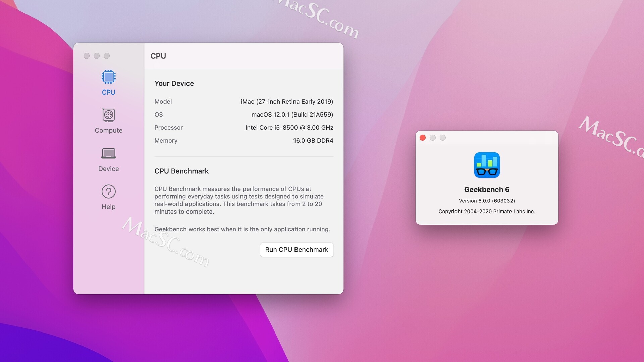Image resolution: width=644 pixels, height=362 pixels.
Task: Zoom the main Geekbench CPU window
Action: click(107, 56)
